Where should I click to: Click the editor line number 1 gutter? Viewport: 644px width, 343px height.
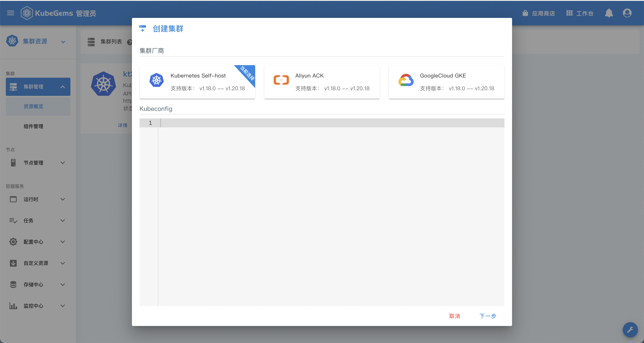(150, 123)
